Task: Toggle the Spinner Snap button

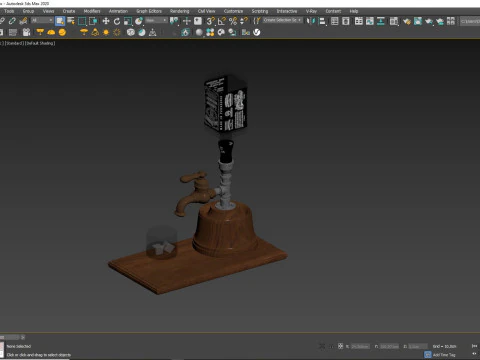Action: (244, 21)
